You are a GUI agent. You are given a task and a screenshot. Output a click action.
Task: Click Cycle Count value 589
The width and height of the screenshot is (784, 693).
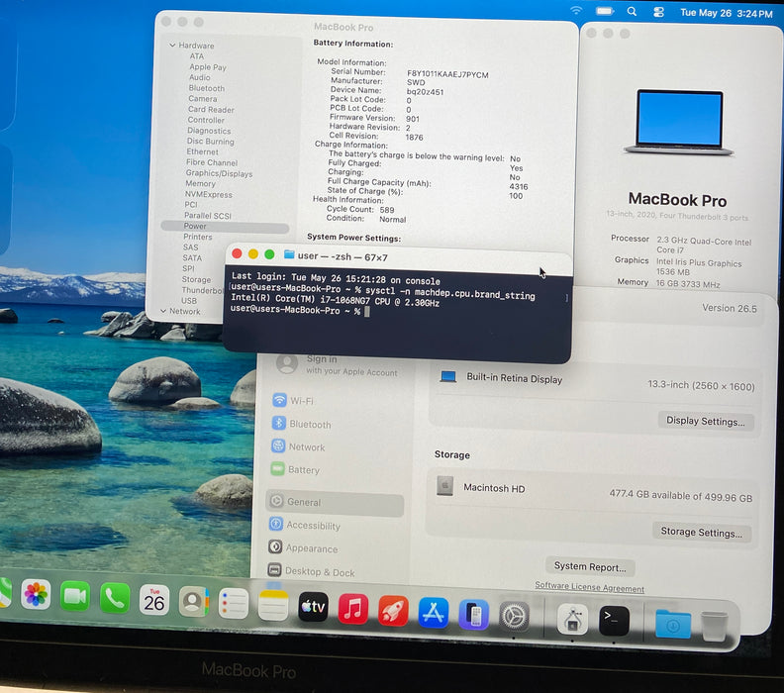pyautogui.click(x=386, y=210)
